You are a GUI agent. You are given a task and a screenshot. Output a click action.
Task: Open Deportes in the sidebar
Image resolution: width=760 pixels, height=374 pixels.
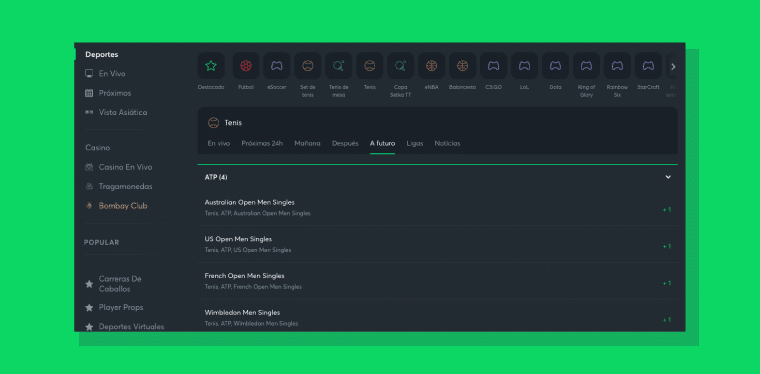[x=102, y=55]
